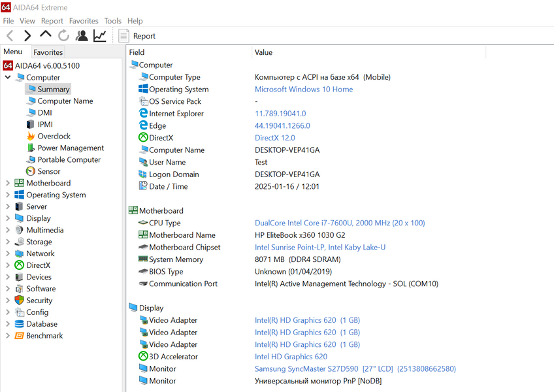Click the Back navigation arrow
Image resolution: width=554 pixels, height=392 pixels.
pos(10,36)
